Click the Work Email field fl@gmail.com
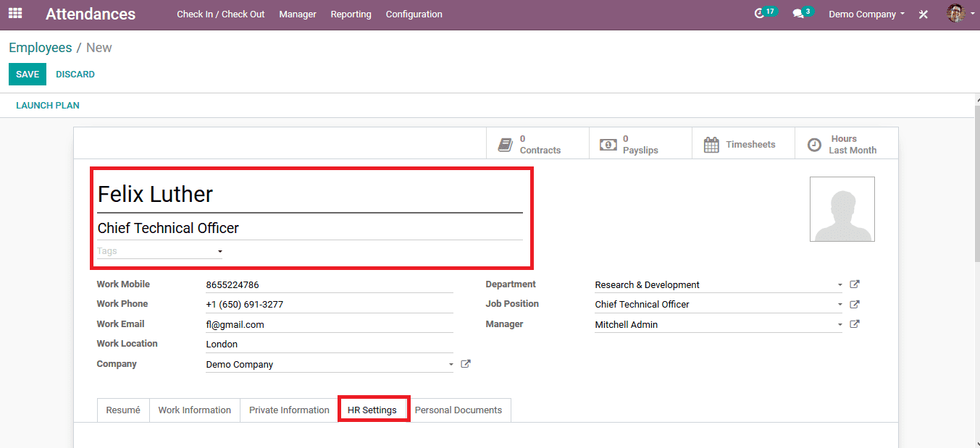The width and height of the screenshot is (980, 448). pos(330,325)
